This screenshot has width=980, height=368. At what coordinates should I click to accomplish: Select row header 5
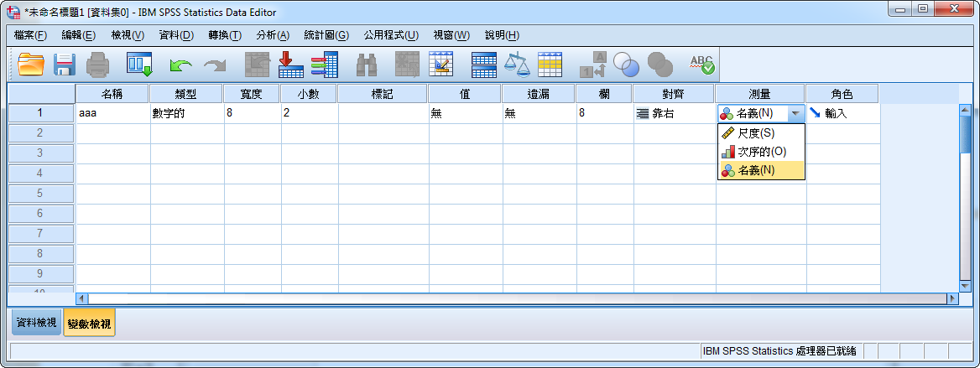[40, 193]
